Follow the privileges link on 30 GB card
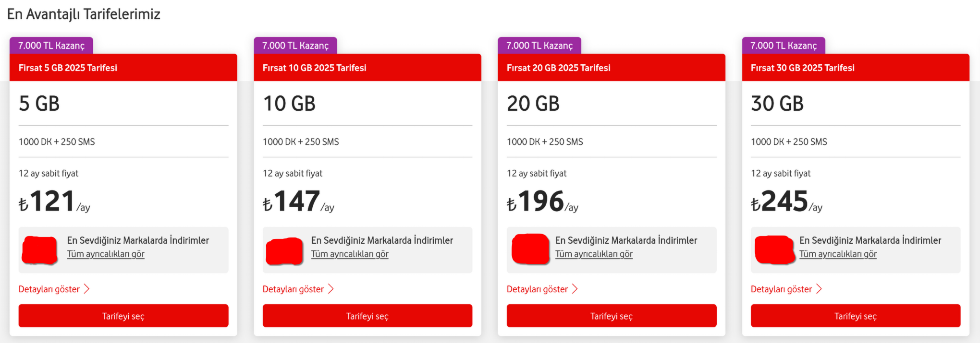Viewport: 980px width, 343px height. pyautogui.click(x=838, y=254)
